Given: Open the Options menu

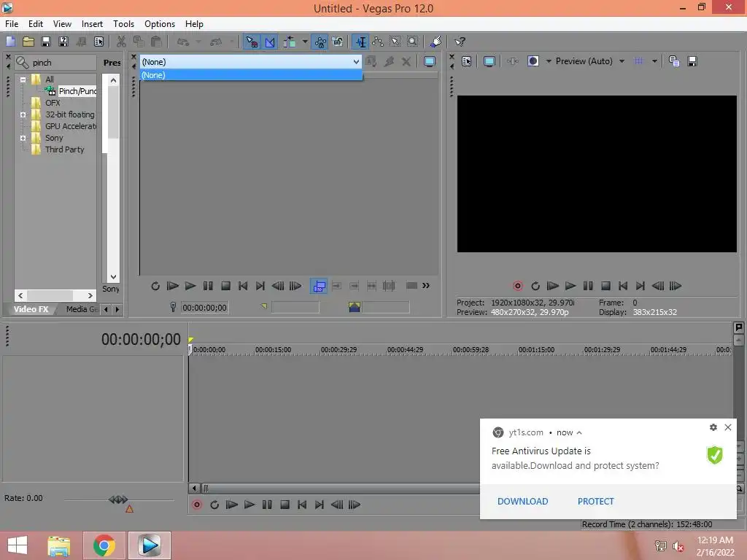Looking at the screenshot, I should click(x=160, y=24).
